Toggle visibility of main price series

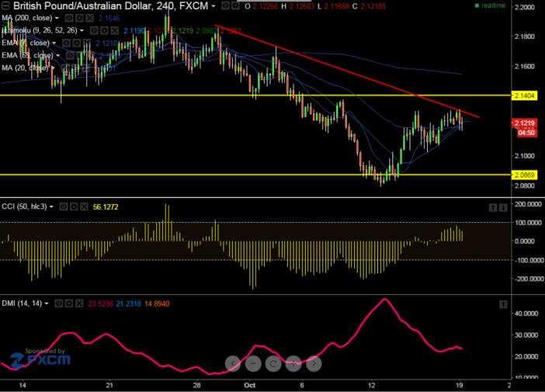pos(226,5)
